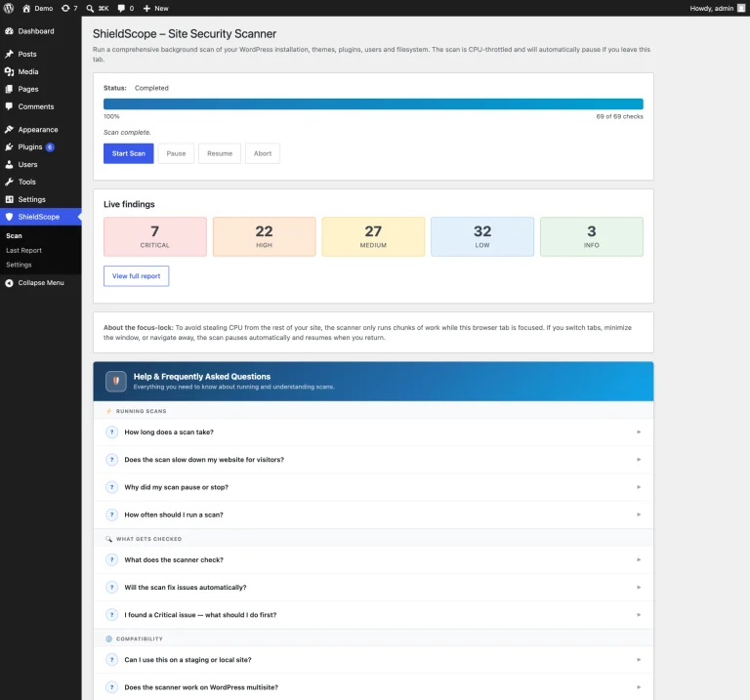Viewport: 750px width, 700px height.
Task: Click the Dashboard gauge icon in sidebar
Action: pyautogui.click(x=9, y=31)
